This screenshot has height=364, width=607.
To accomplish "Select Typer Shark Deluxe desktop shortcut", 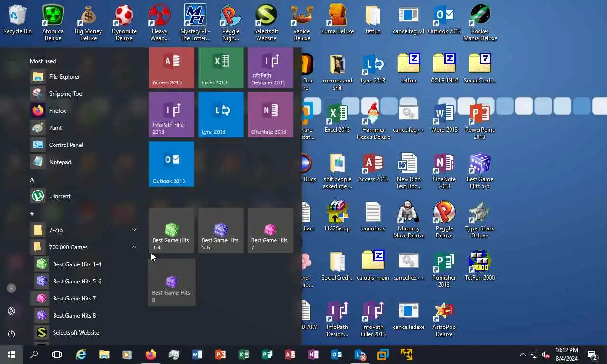I will [480, 219].
